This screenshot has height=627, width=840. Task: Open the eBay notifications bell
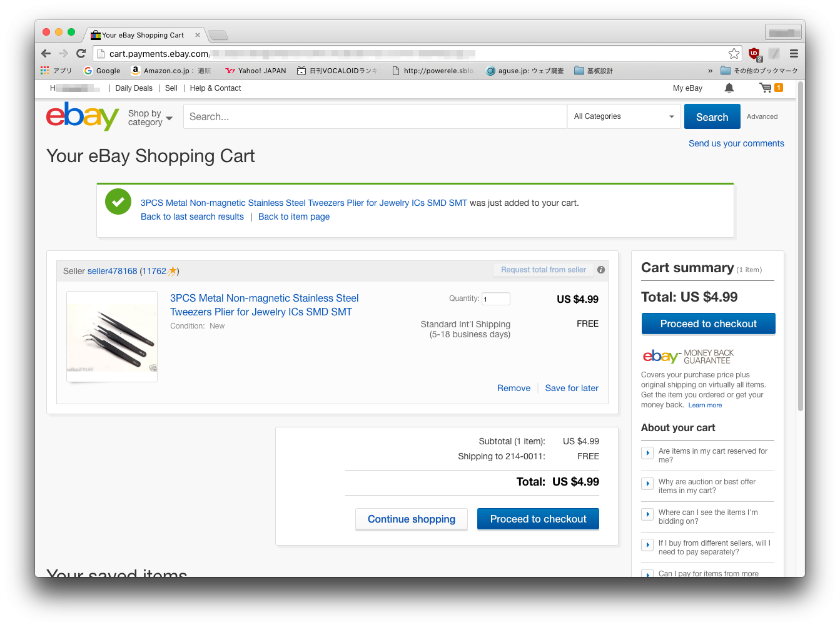pos(729,88)
